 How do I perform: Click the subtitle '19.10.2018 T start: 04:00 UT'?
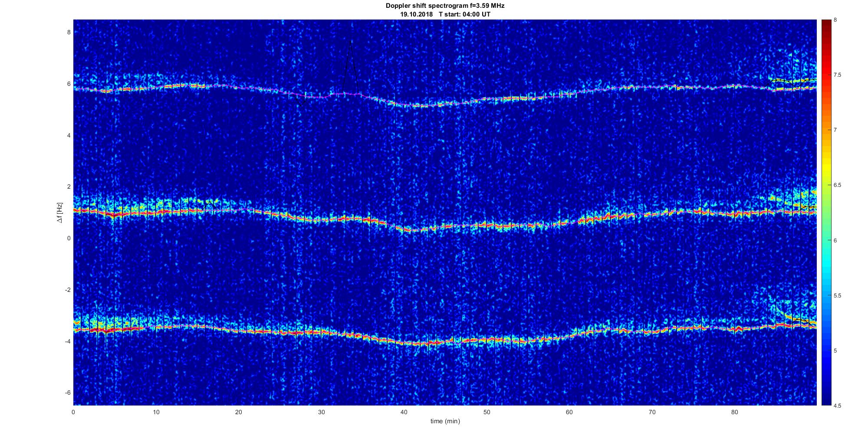(x=445, y=14)
